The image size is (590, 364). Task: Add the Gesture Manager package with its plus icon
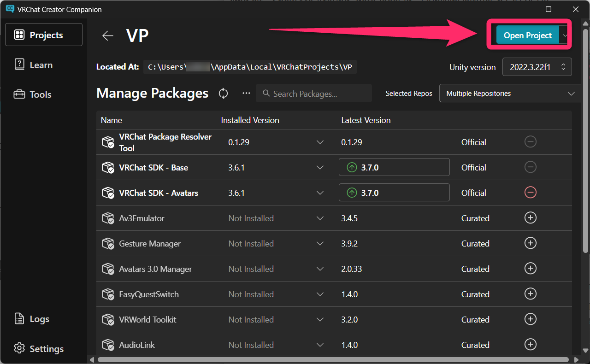click(531, 243)
